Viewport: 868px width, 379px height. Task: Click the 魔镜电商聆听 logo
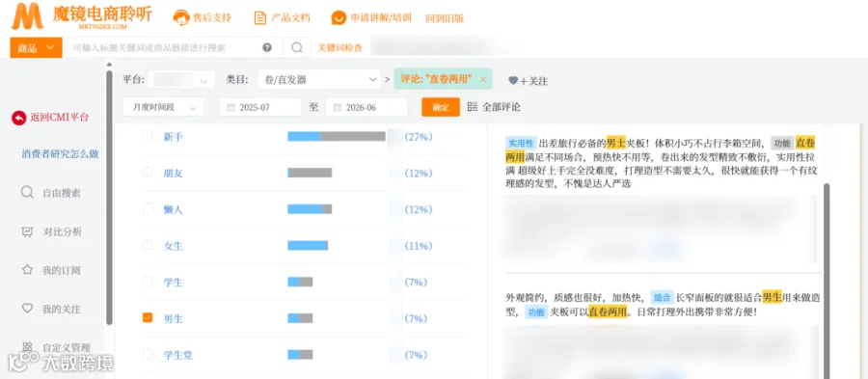(82, 16)
